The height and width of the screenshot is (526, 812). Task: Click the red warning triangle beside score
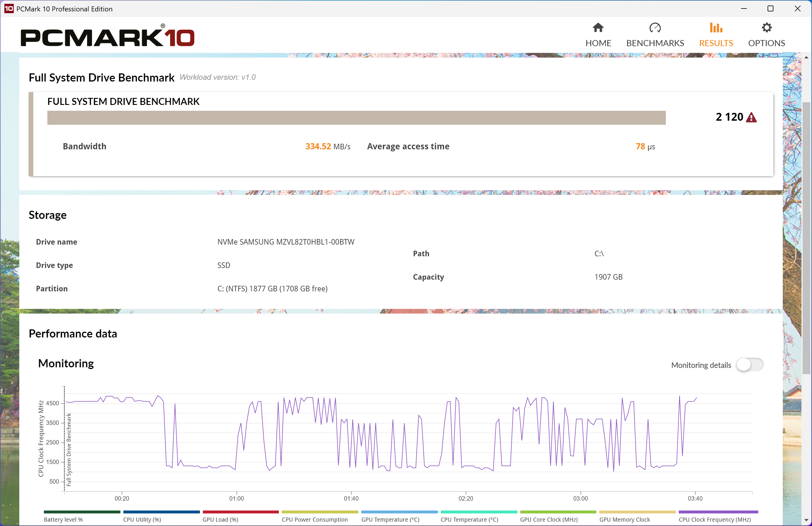click(x=751, y=117)
